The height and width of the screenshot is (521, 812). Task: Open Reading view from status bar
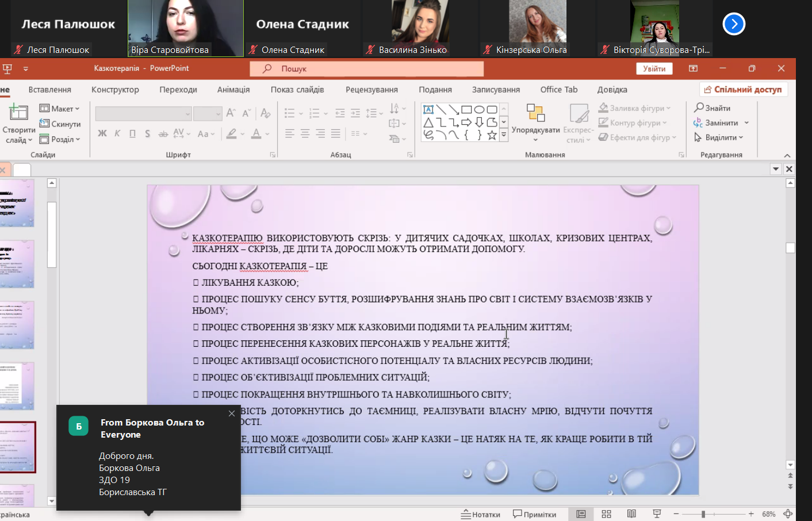(631, 514)
